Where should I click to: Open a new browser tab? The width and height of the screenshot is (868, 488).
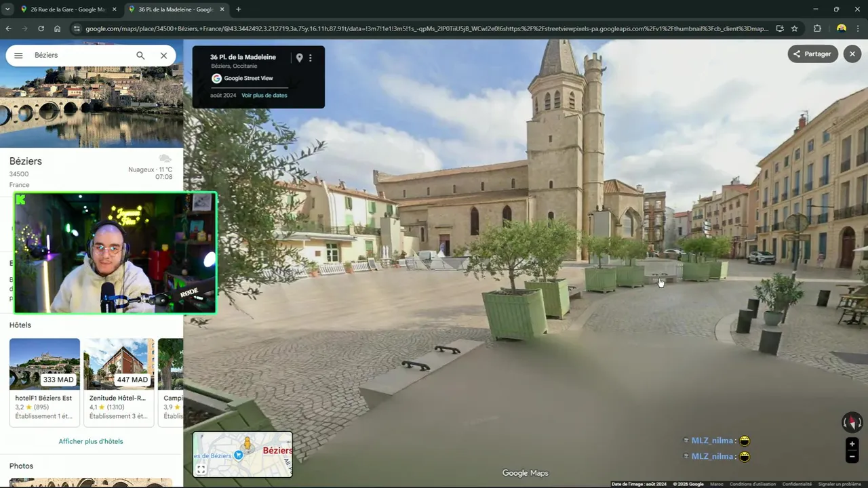[238, 9]
